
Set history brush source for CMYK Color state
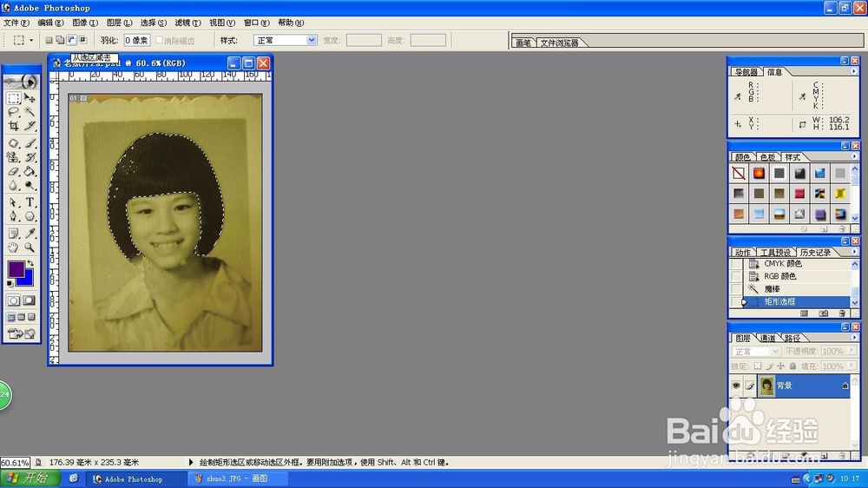click(x=736, y=264)
